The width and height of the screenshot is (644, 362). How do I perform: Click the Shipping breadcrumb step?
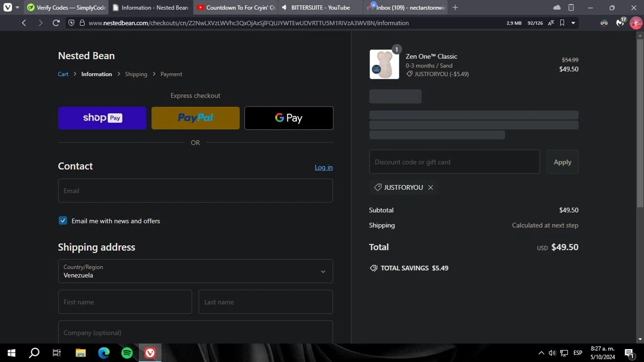pos(136,74)
